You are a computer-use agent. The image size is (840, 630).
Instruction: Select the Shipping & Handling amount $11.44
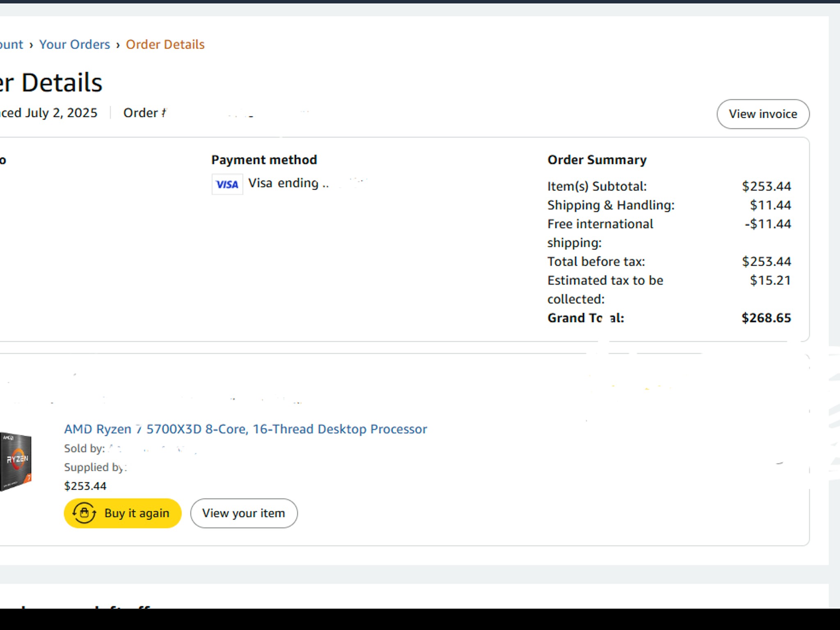(770, 205)
